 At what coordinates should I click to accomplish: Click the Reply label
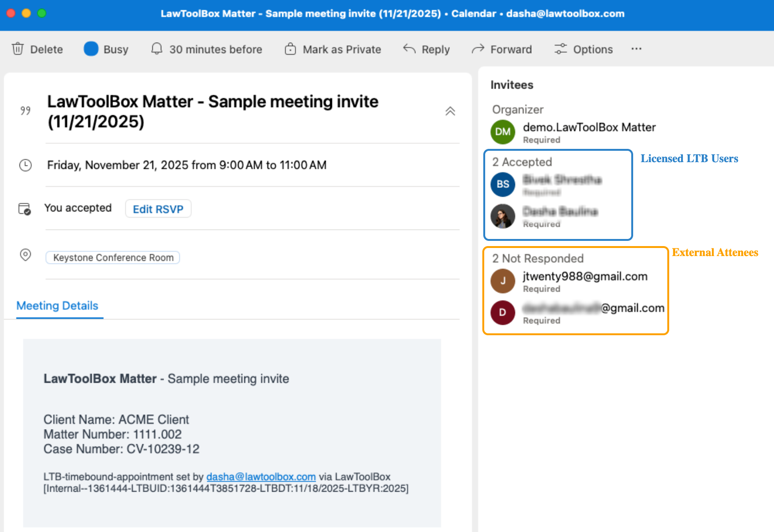click(x=436, y=50)
